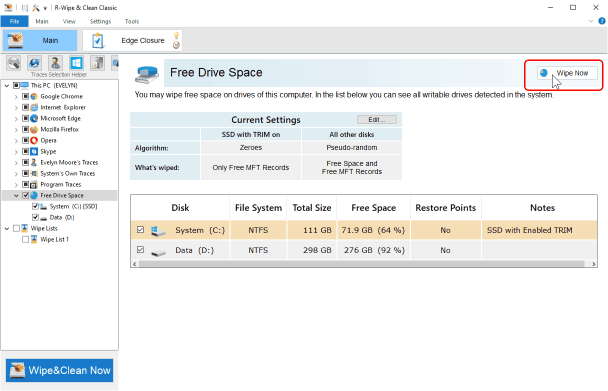Open help via the blue question mark icon
608x391 pixels.
602,21
